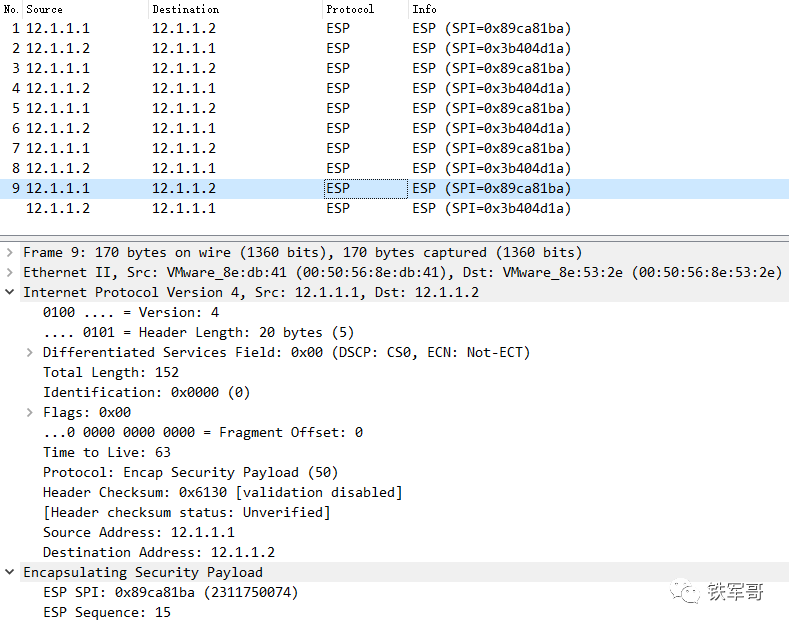Expand the Differentiated Services Field arrow
Screen dimensions: 789x626
[x=30, y=353]
